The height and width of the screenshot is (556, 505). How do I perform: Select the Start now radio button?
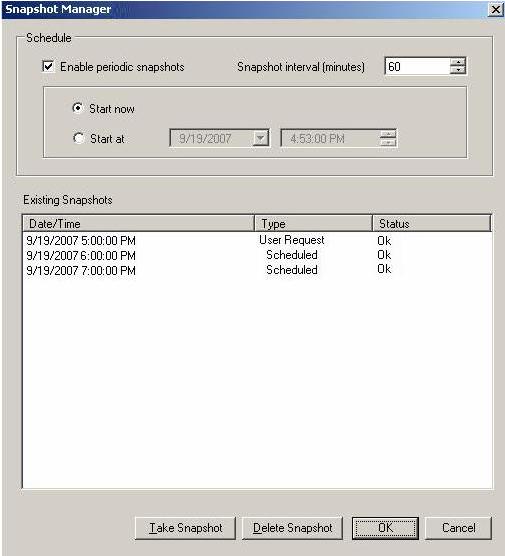coord(78,108)
